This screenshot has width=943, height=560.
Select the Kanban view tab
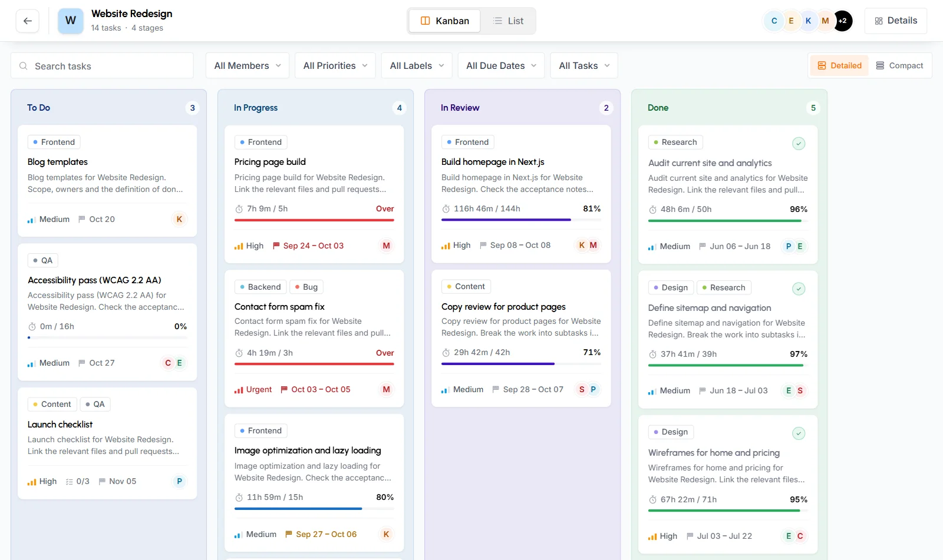click(445, 21)
